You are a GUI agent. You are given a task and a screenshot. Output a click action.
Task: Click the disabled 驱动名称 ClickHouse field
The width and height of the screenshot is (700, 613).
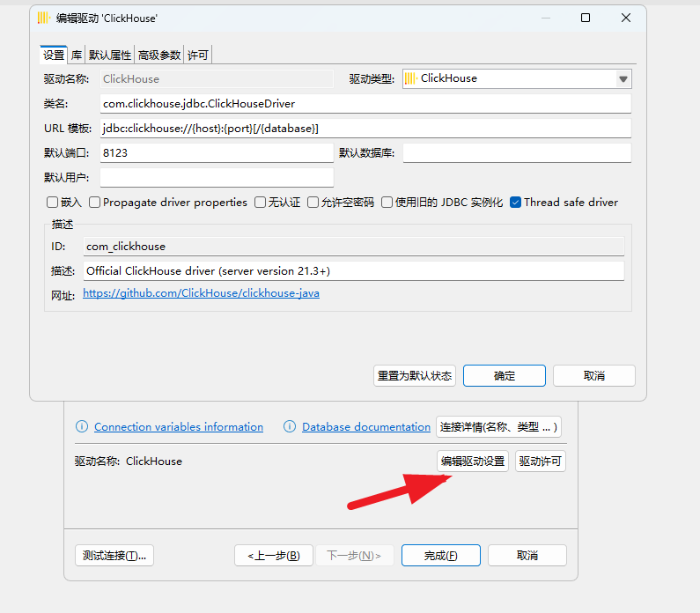(217, 79)
